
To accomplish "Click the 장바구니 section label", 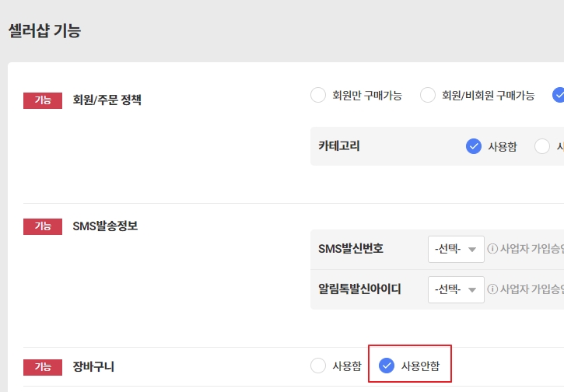I will pyautogui.click(x=93, y=366).
